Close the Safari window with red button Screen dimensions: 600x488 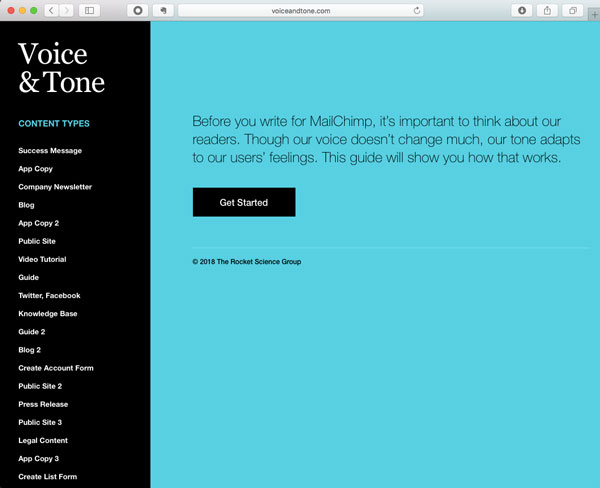click(11, 11)
